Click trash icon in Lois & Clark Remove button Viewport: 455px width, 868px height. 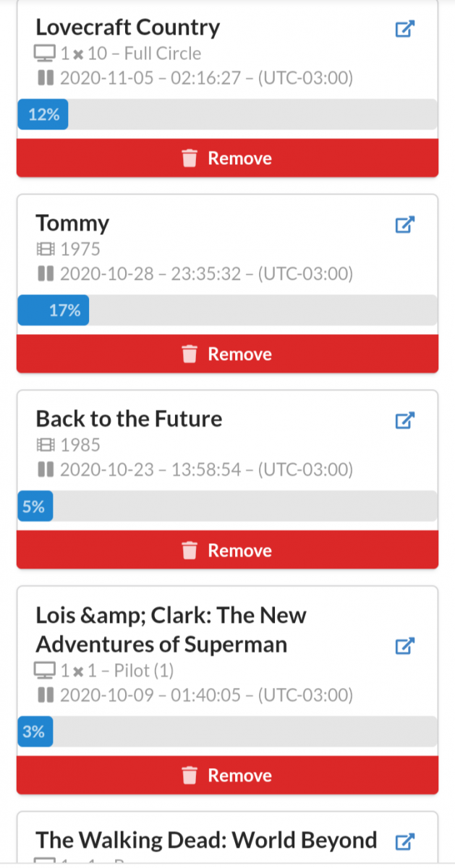(190, 775)
